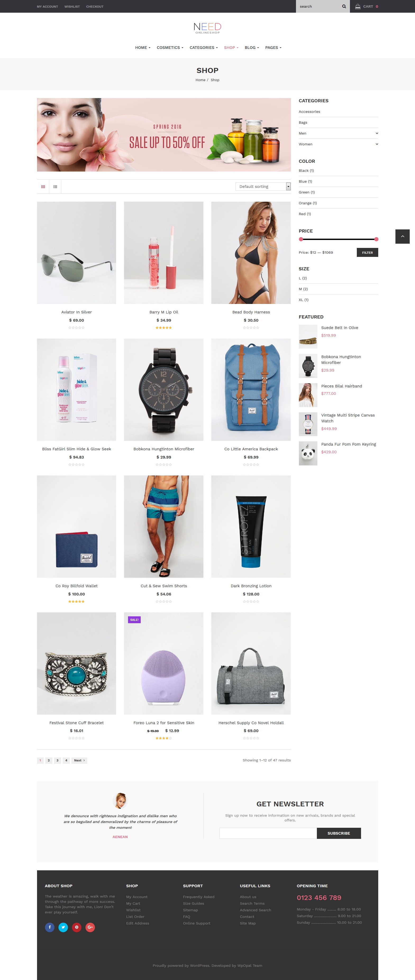Viewport: 415px width, 980px height.
Task: Switch to list view layout
Action: tap(55, 187)
